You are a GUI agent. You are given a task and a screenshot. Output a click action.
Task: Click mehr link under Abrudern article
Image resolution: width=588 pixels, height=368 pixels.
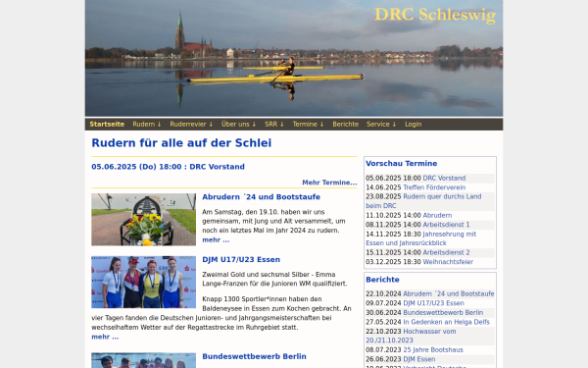coord(216,240)
